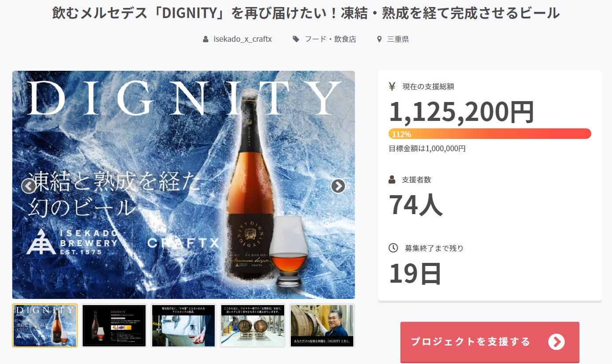Image resolution: width=612 pixels, height=364 pixels.
Task: Click the user icon beside isekado_x_craftx
Action: pyautogui.click(x=205, y=39)
